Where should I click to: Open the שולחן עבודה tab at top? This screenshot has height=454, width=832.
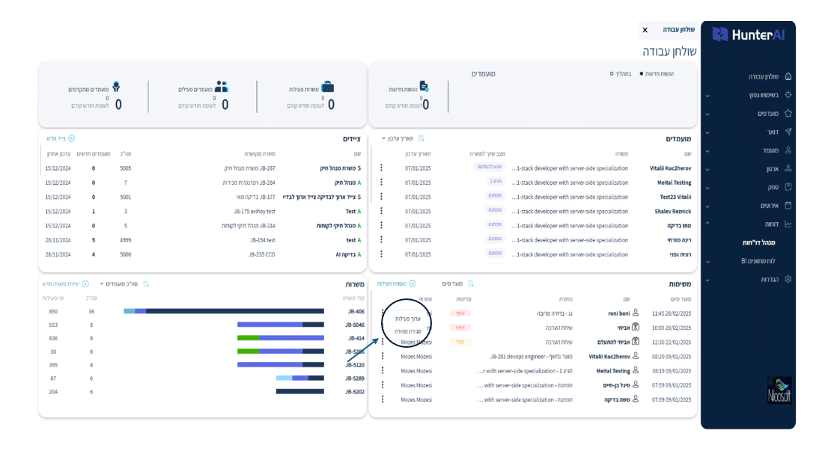678,30
